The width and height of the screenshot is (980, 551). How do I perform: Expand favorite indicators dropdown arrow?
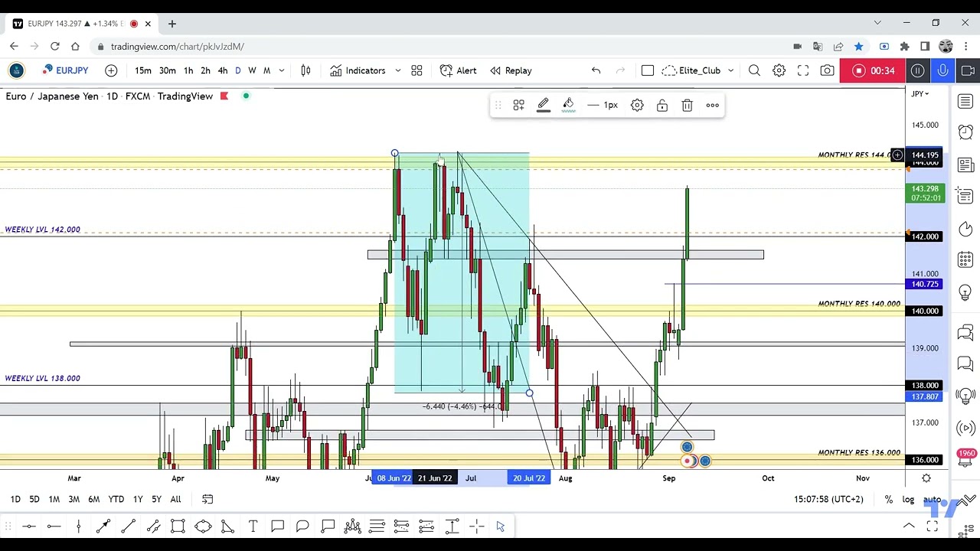pos(397,70)
